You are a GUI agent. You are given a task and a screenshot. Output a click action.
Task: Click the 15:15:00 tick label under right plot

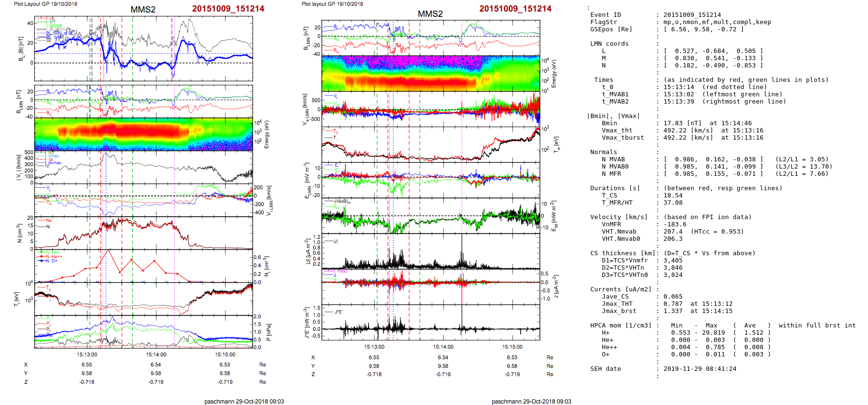[x=512, y=347]
